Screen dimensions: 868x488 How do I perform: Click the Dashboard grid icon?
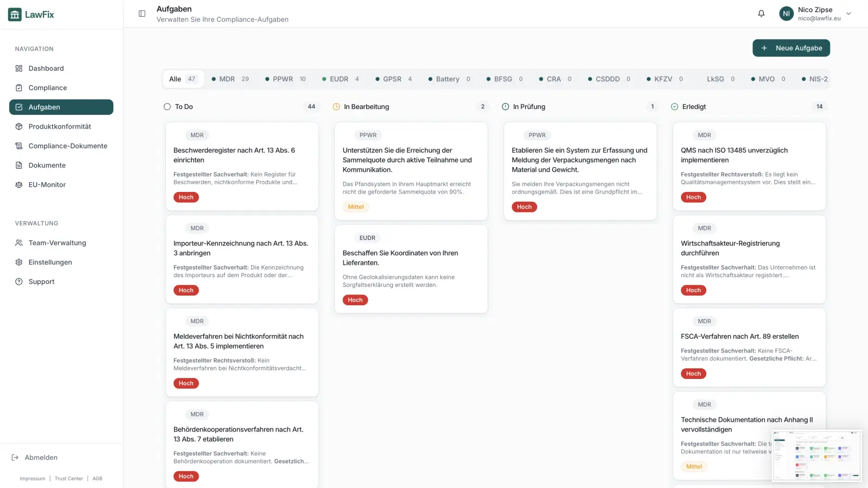(19, 68)
